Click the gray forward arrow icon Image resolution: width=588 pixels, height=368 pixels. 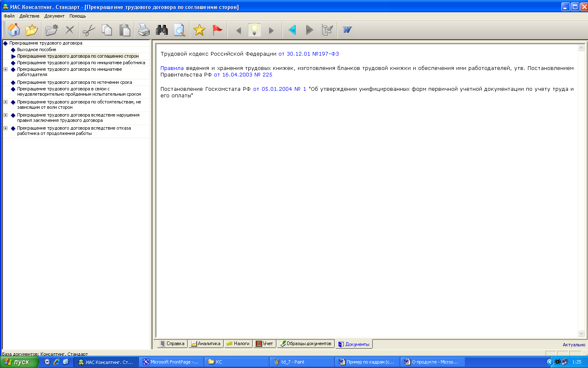pos(310,30)
